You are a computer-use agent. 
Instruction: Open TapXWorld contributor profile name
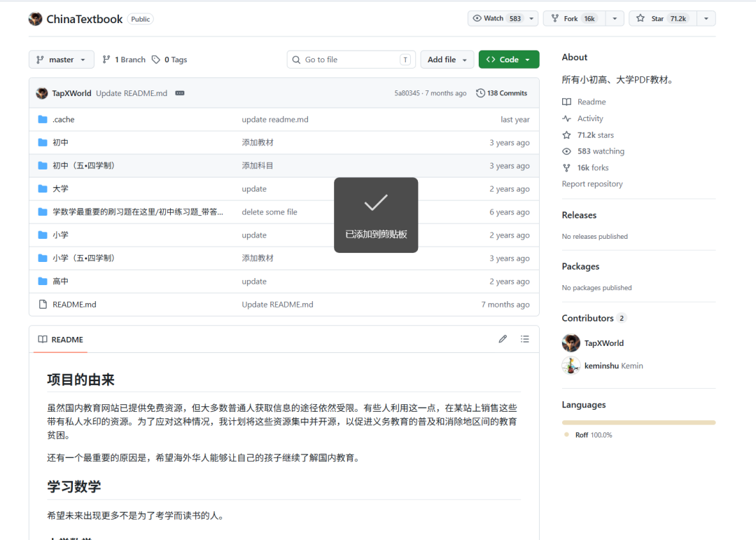pos(604,343)
